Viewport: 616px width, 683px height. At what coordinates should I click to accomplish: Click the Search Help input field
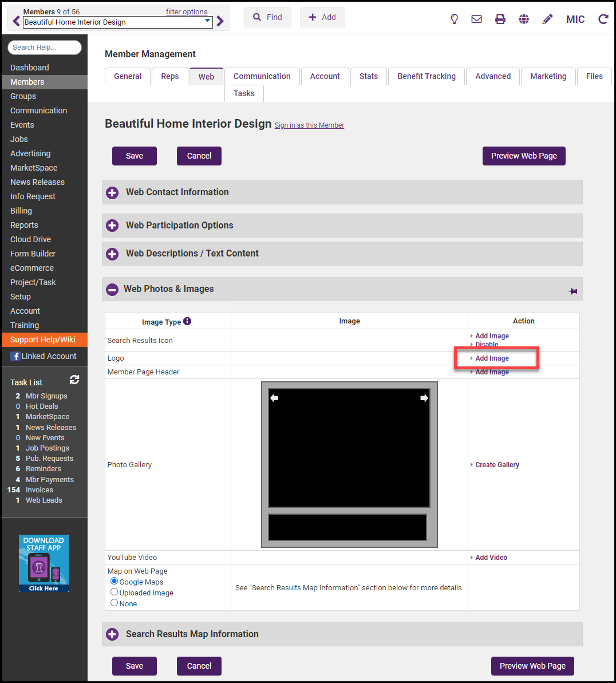point(45,48)
